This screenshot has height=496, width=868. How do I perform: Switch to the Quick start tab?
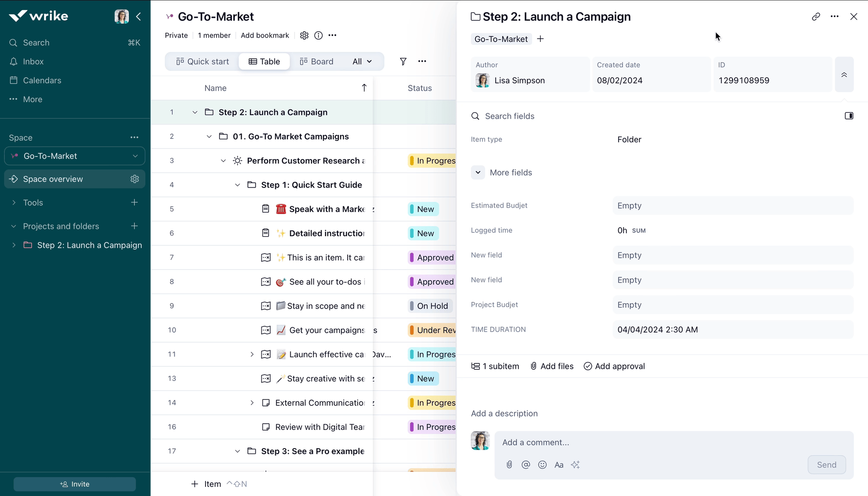pos(203,62)
